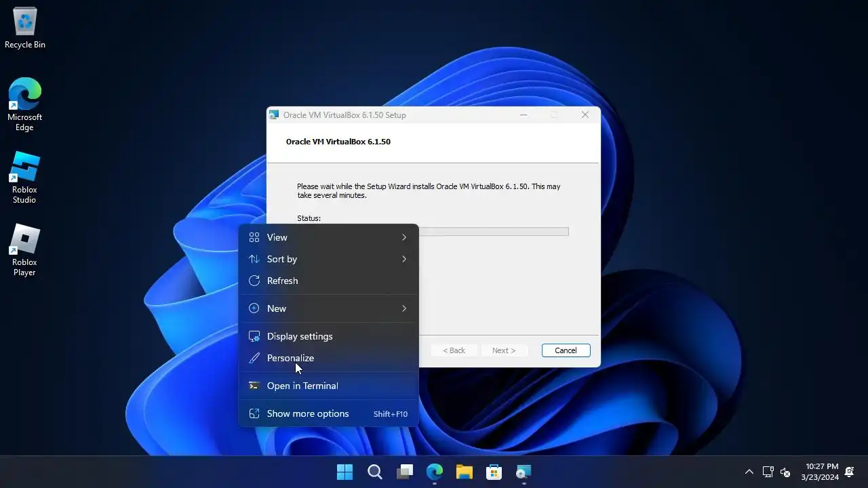Open the New submenu
868x488 pixels.
[x=329, y=308]
